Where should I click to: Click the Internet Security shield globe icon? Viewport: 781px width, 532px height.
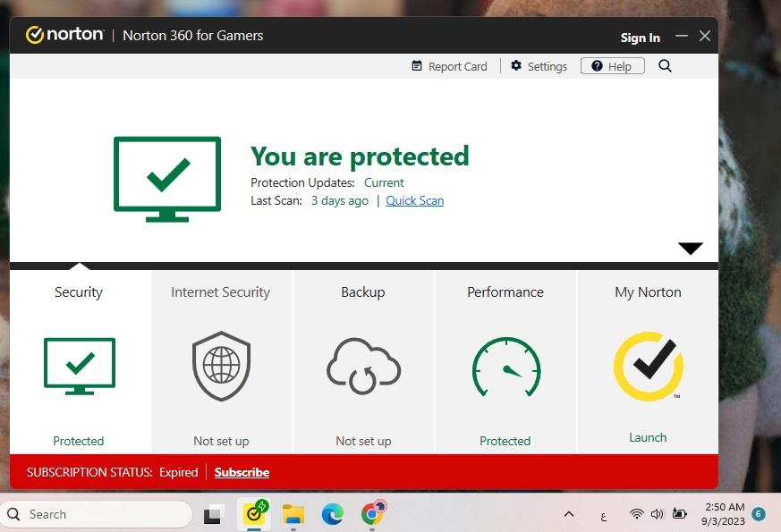click(x=221, y=366)
